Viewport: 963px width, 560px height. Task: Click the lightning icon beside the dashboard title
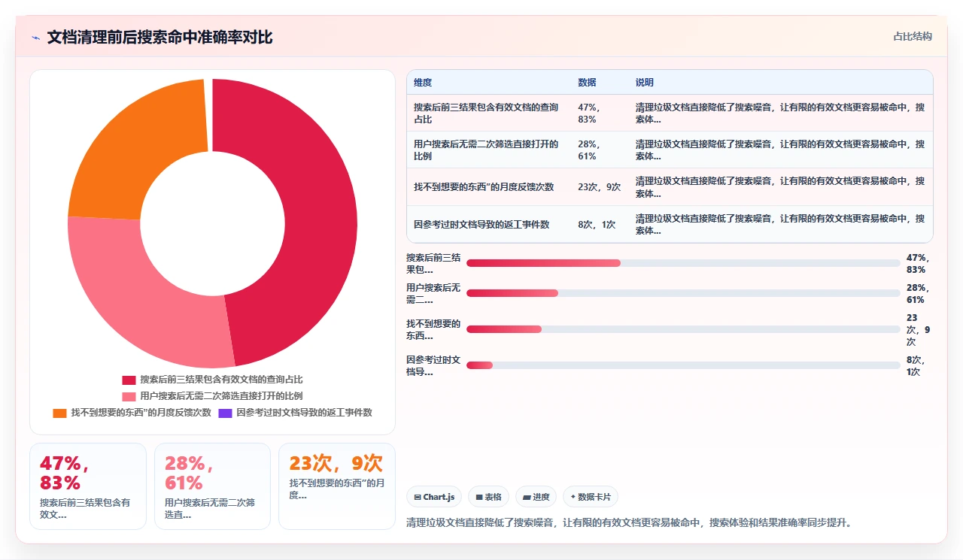tap(35, 38)
